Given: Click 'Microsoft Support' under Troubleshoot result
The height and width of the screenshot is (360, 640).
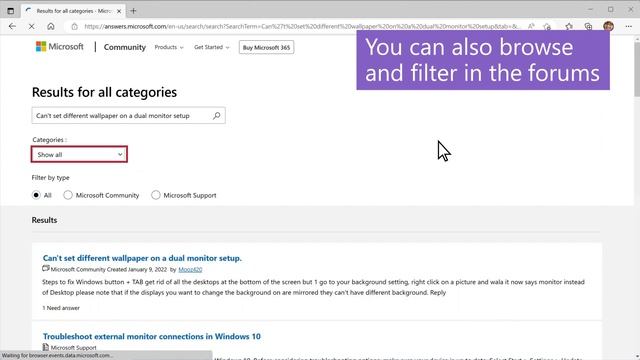Looking at the screenshot, I should 73,348.
